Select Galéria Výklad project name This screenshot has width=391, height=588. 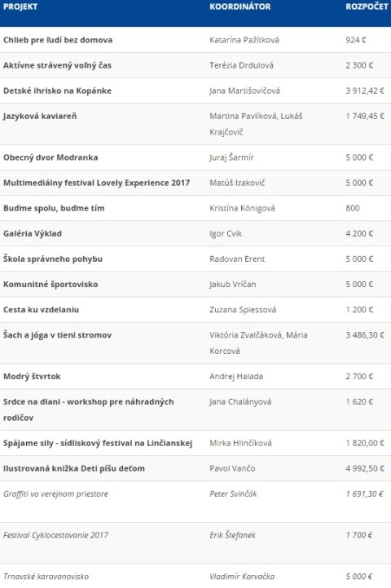pos(33,233)
